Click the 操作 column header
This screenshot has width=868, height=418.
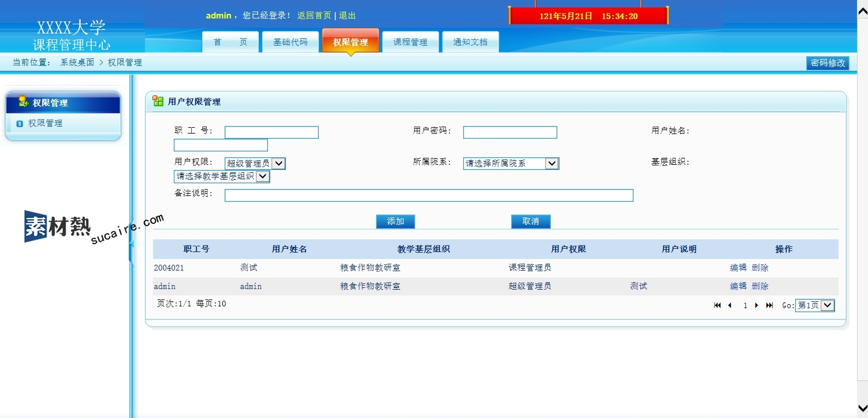point(784,249)
